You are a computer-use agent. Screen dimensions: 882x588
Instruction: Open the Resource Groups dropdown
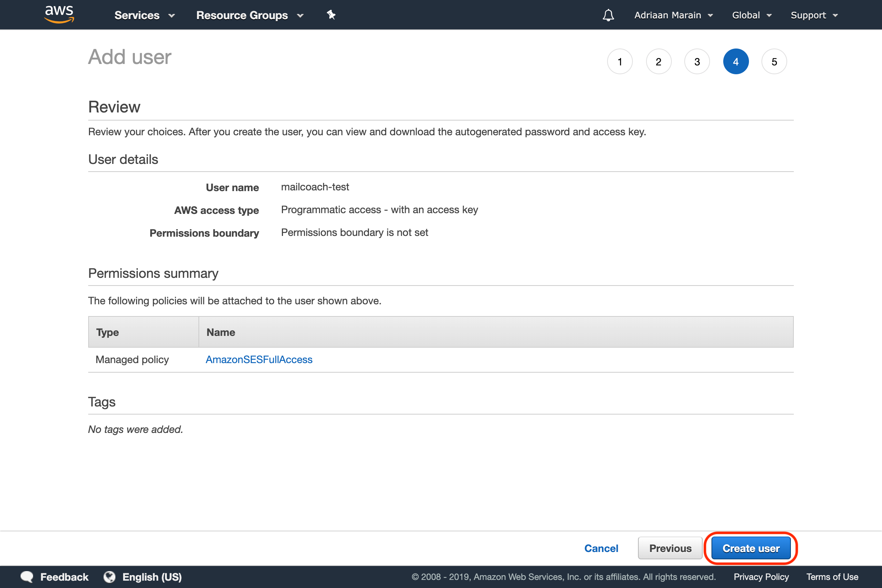tap(250, 15)
